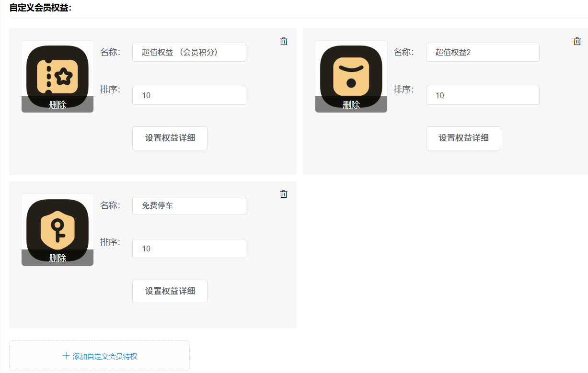Click trash icon on 超值权益2 card
The height and width of the screenshot is (373, 588).
pyautogui.click(x=577, y=42)
